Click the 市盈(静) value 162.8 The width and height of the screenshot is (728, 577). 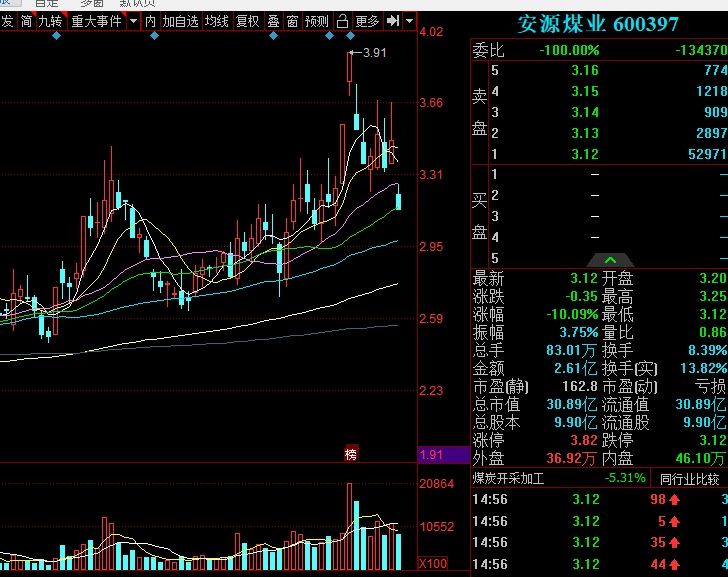click(x=579, y=386)
